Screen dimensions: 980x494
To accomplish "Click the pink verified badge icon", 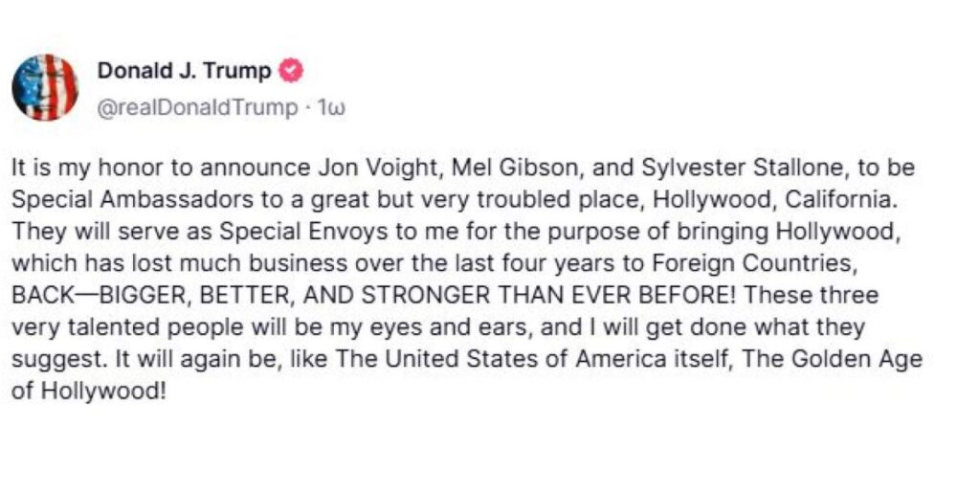I will point(290,71).
